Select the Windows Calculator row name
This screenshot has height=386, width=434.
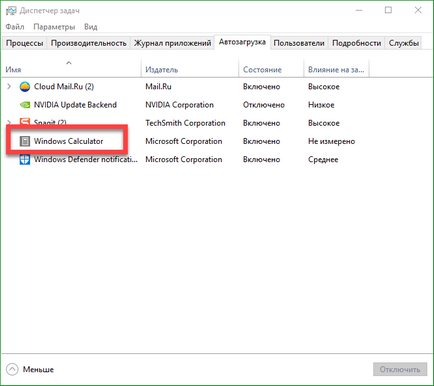pos(69,141)
